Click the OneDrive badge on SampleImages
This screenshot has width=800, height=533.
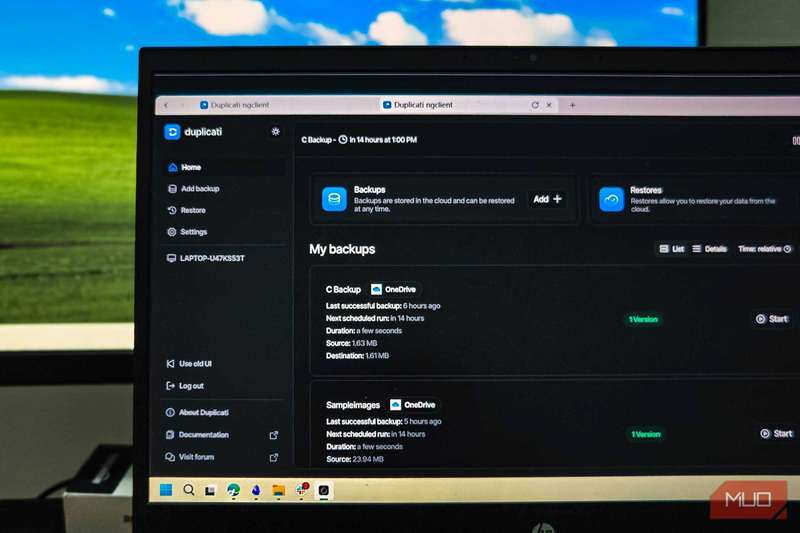tap(413, 405)
